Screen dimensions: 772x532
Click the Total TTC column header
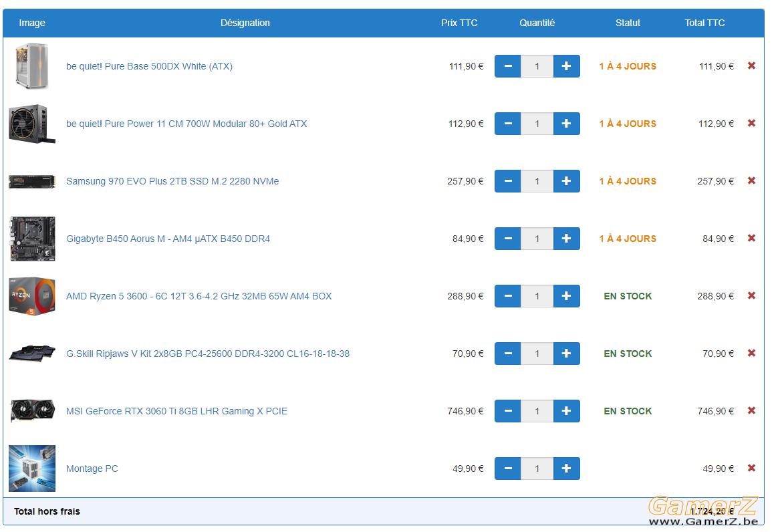[x=704, y=23]
